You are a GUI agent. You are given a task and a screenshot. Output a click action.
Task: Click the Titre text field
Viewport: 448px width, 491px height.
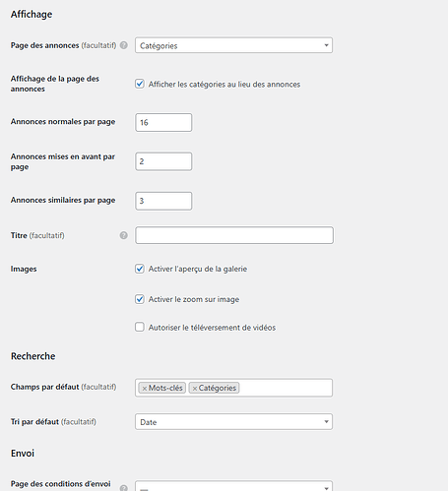coord(234,235)
